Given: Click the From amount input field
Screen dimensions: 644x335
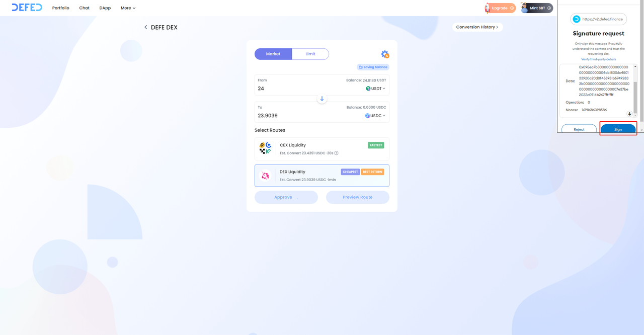Looking at the screenshot, I should tap(302, 89).
